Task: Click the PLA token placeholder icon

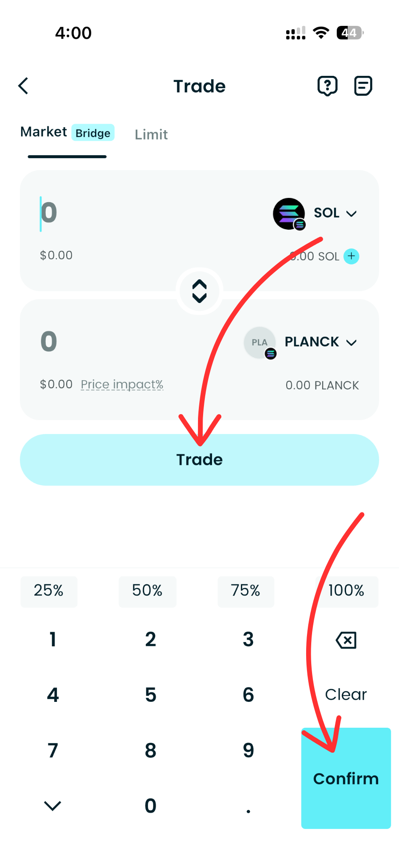Action: pyautogui.click(x=260, y=342)
